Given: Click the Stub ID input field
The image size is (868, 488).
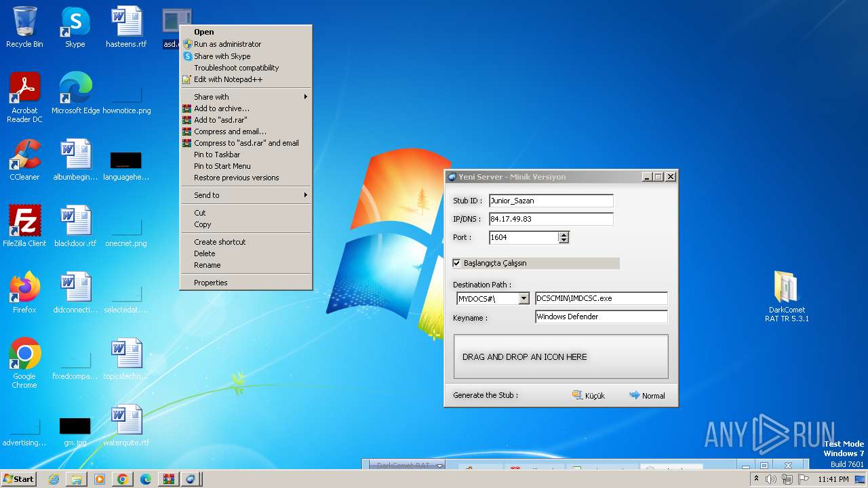Looking at the screenshot, I should pos(551,201).
